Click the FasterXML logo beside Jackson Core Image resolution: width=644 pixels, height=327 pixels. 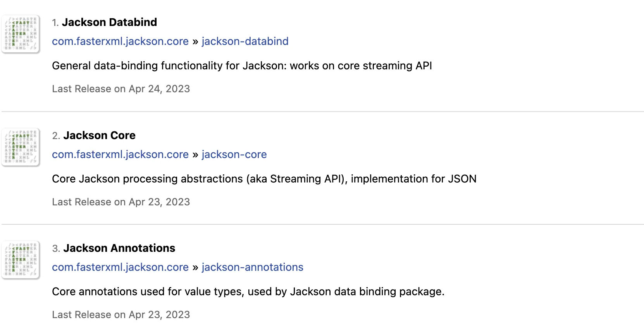(x=21, y=147)
